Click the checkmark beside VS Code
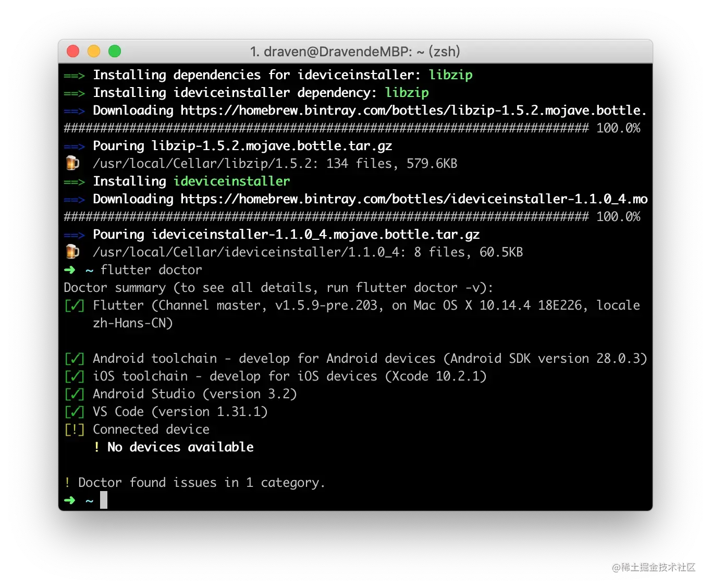This screenshot has height=588, width=711. [x=74, y=412]
